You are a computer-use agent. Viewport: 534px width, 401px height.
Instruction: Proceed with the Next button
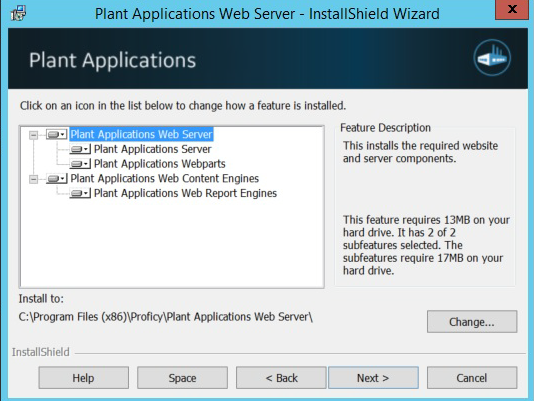373,378
